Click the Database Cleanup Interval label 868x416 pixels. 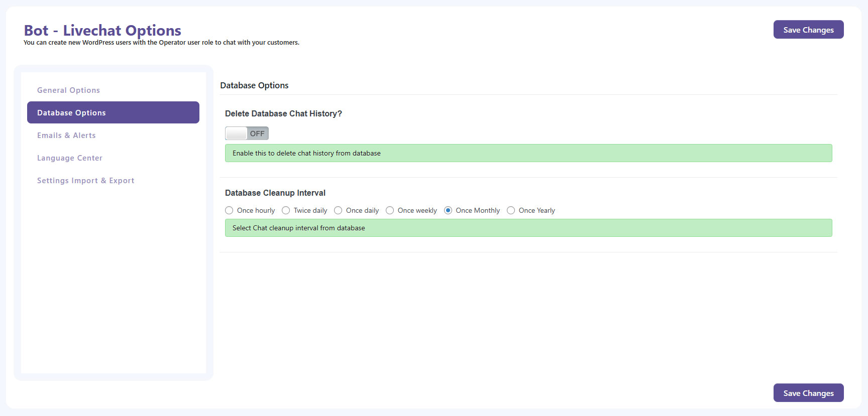[275, 193]
